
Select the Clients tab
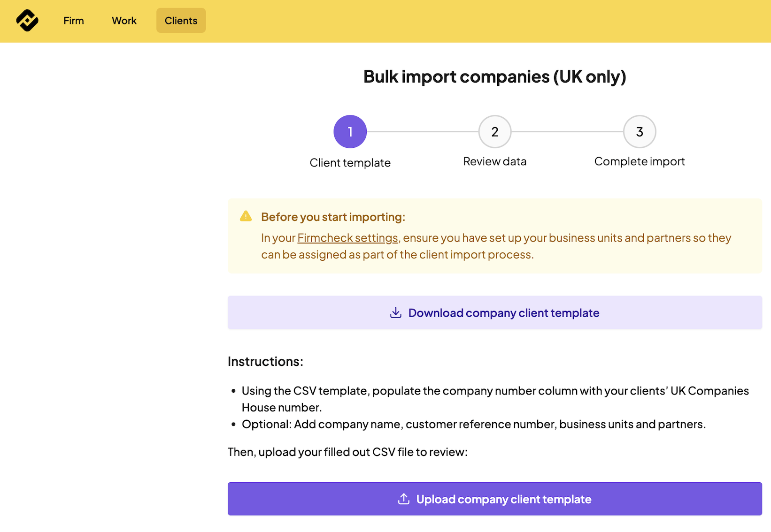tap(181, 21)
